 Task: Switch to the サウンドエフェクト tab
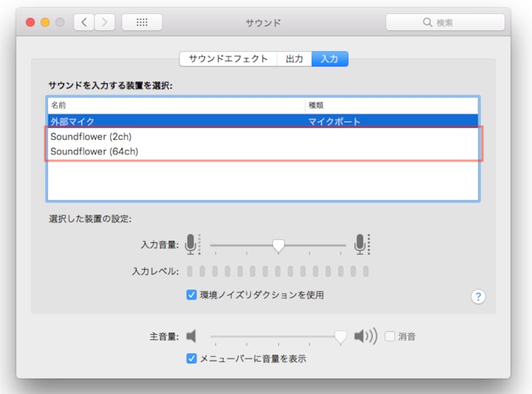(x=227, y=59)
